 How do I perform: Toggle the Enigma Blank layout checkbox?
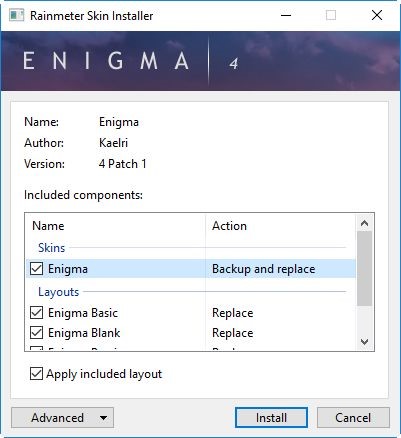(36, 333)
